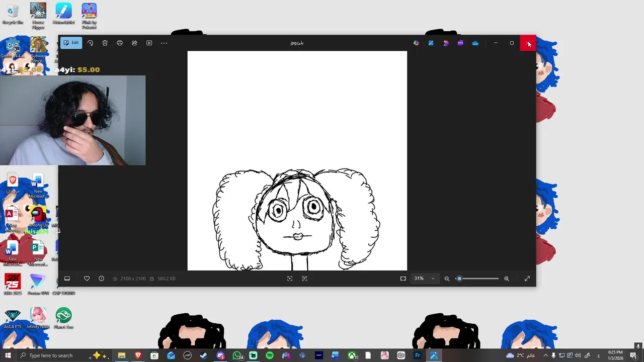The width and height of the screenshot is (644, 362).
Task: Click the drawing in the Photos viewer
Action: coord(297,161)
